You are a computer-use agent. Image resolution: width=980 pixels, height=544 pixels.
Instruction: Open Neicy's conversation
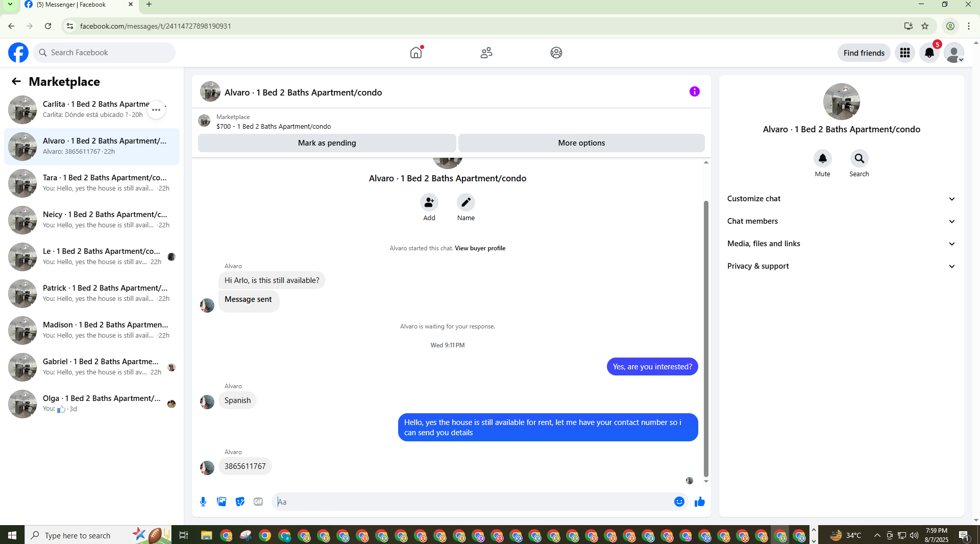(x=92, y=220)
